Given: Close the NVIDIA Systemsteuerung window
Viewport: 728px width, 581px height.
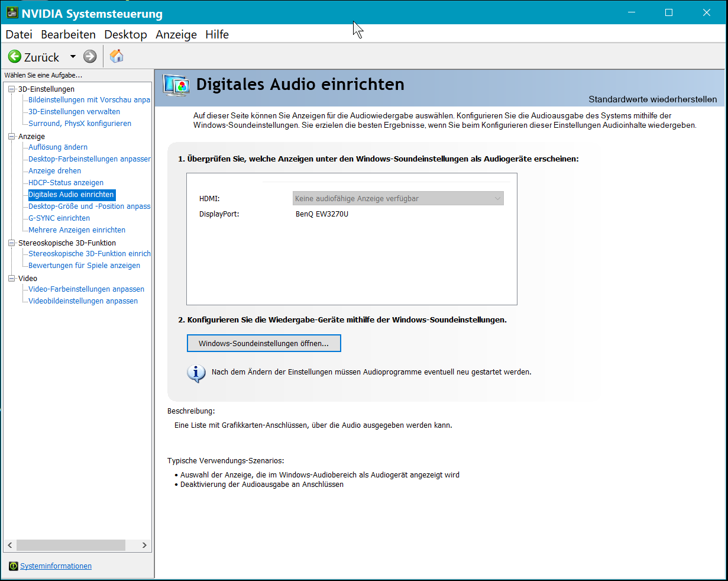Looking at the screenshot, I should point(707,12).
